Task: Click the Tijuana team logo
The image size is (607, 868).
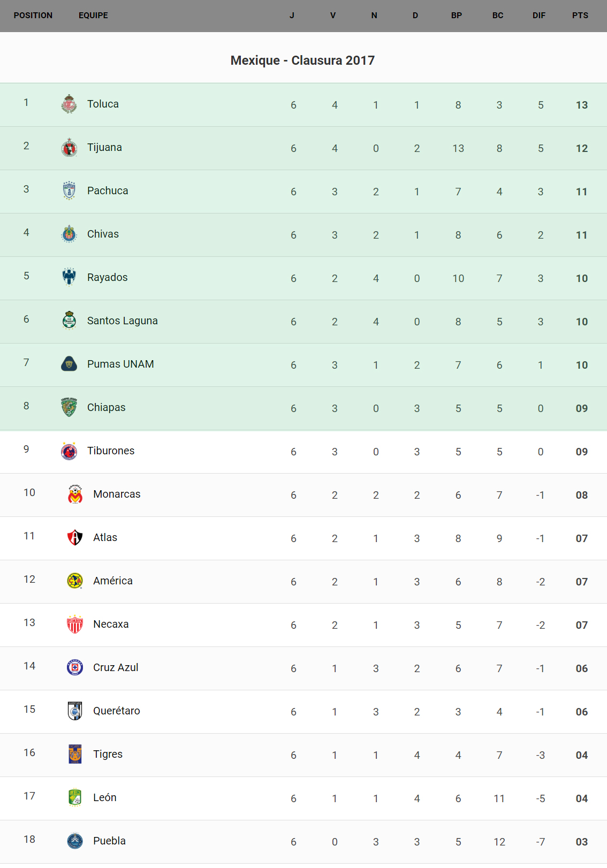Action: [x=69, y=148]
